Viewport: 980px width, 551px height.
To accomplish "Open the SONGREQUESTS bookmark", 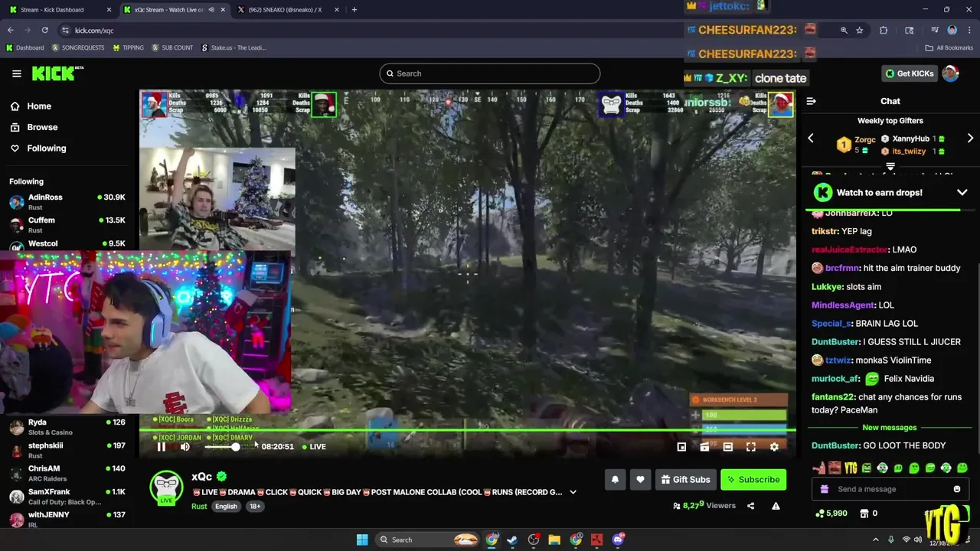I will [78, 47].
